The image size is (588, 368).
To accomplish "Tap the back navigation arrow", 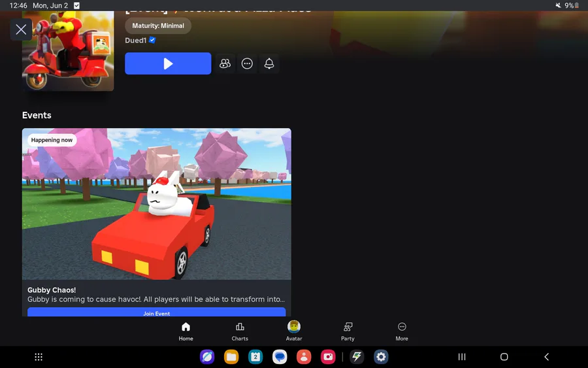I will point(546,357).
